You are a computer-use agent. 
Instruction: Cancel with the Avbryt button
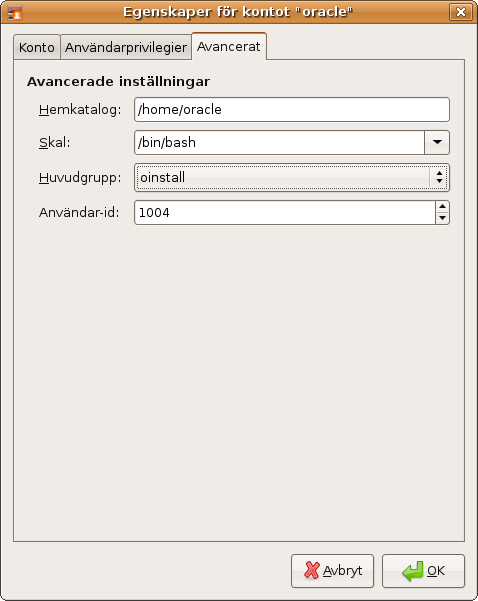332,571
